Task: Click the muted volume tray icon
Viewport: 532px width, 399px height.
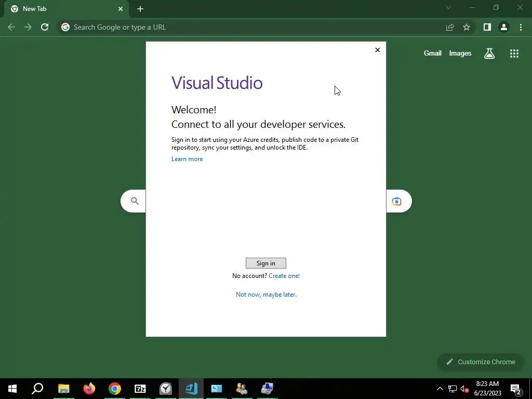Action: coord(464,389)
